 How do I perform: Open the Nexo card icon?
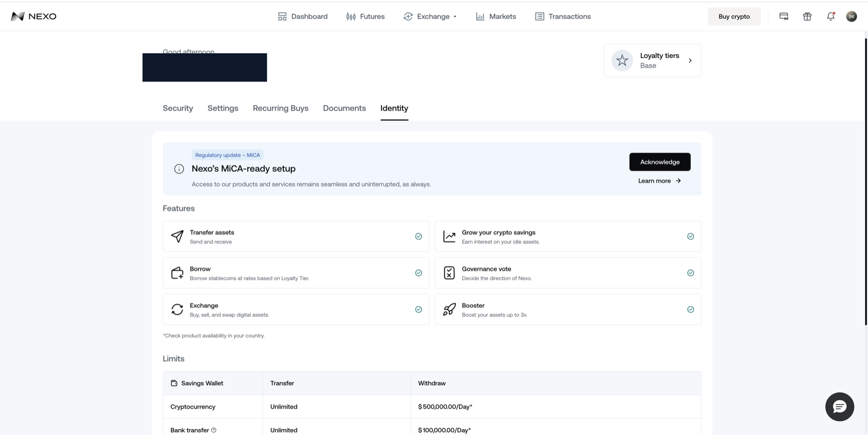click(784, 16)
